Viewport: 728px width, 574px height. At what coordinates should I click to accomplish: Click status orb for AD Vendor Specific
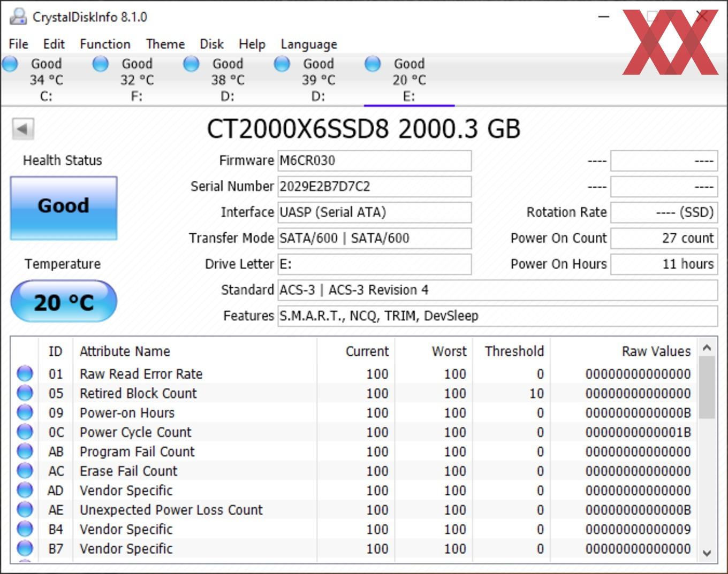pos(25,490)
